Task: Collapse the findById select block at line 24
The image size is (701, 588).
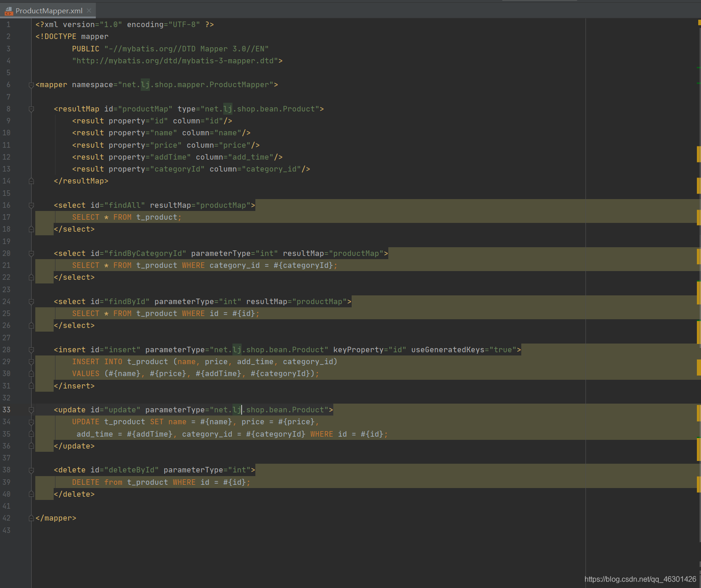Action: tap(31, 302)
